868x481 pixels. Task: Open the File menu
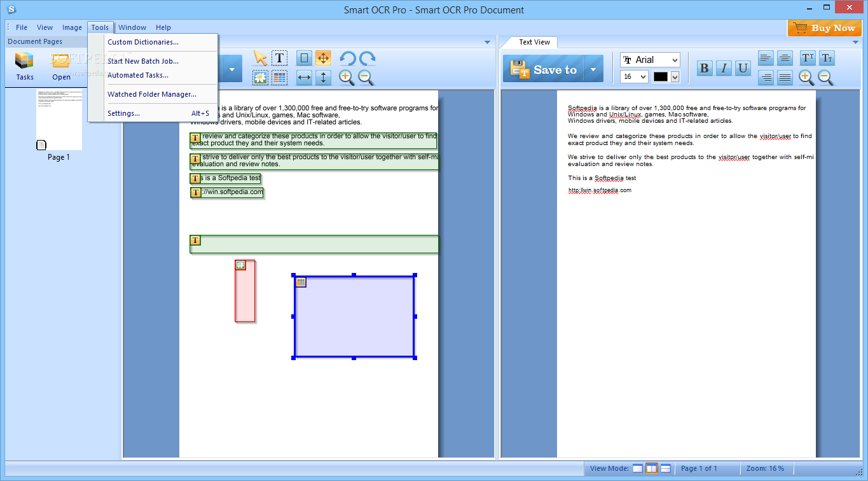coord(22,27)
